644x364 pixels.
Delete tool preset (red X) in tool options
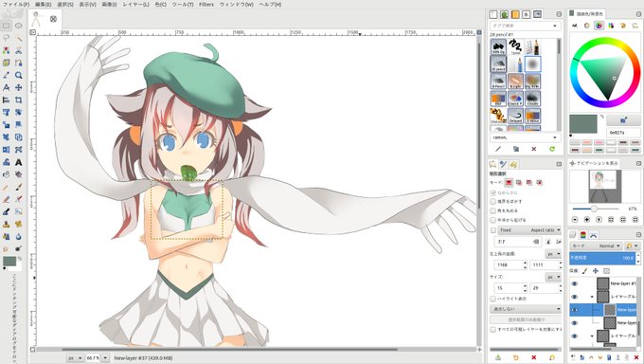pyautogui.click(x=533, y=357)
